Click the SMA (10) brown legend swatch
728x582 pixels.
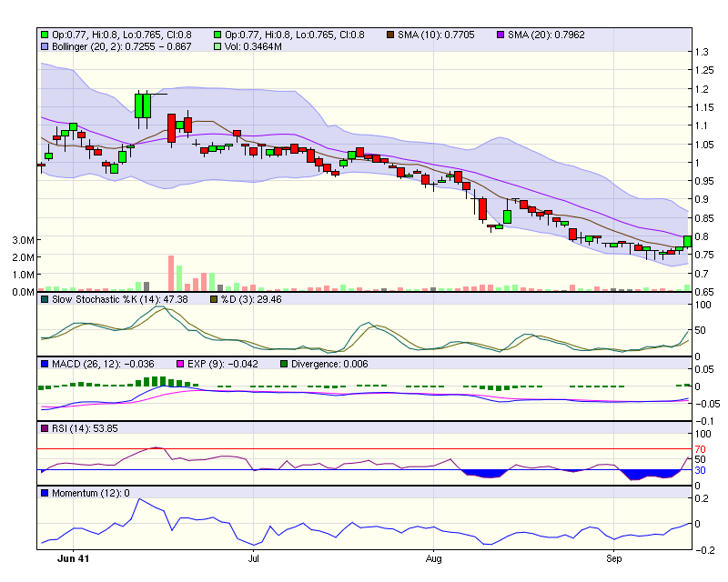pos(390,35)
